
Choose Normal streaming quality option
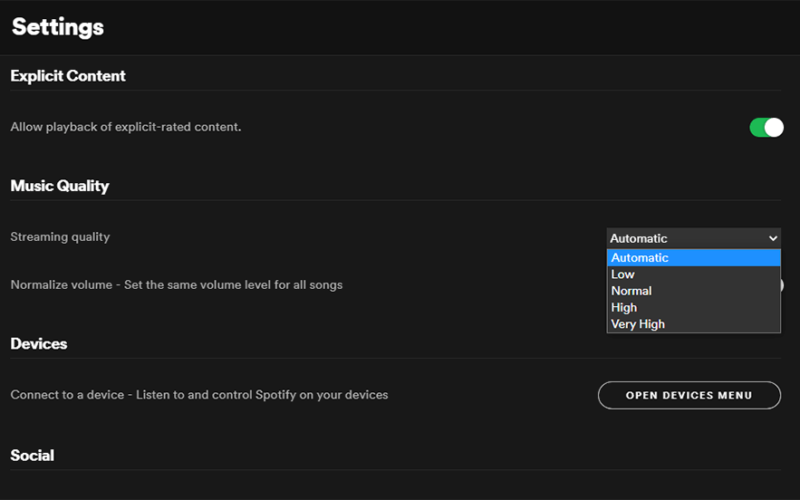pos(693,291)
